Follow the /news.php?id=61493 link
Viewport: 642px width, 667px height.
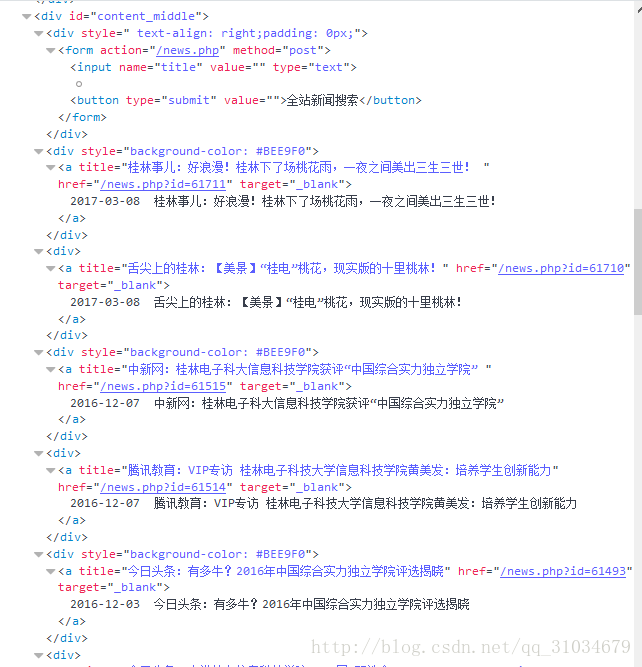(x=563, y=571)
